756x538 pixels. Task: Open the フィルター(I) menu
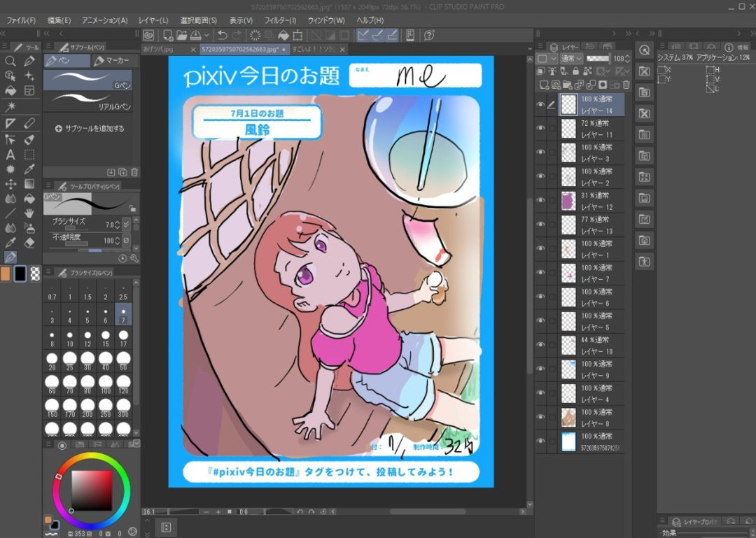(x=280, y=20)
